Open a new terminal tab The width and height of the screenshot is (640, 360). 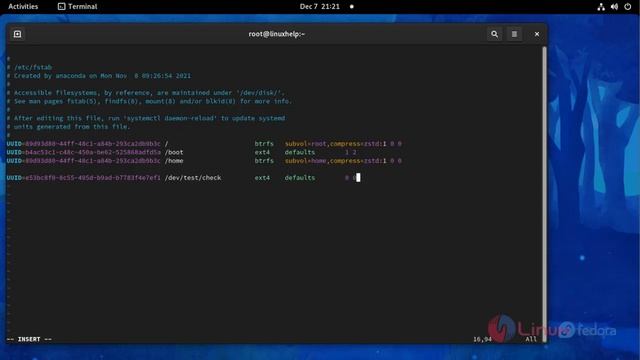pos(18,34)
